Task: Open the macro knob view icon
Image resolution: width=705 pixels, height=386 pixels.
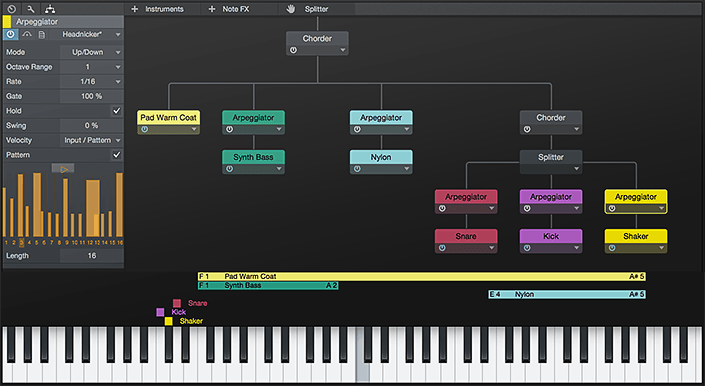Action: pyautogui.click(x=12, y=9)
